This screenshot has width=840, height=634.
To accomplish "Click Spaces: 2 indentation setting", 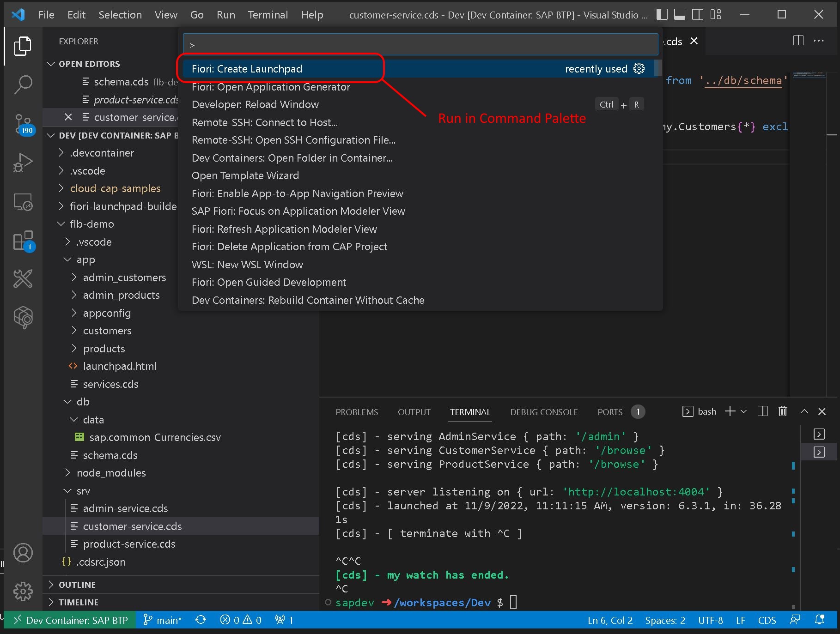I will click(x=665, y=620).
